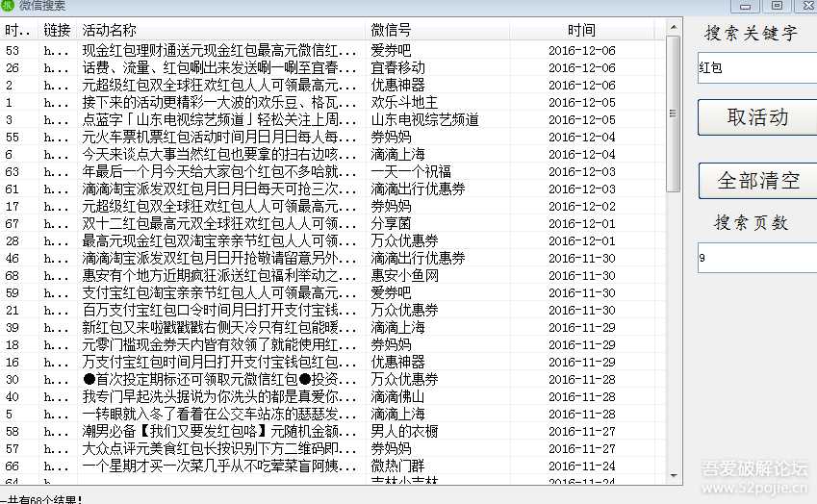Select the 欢乐斗地主 row

[334, 103]
